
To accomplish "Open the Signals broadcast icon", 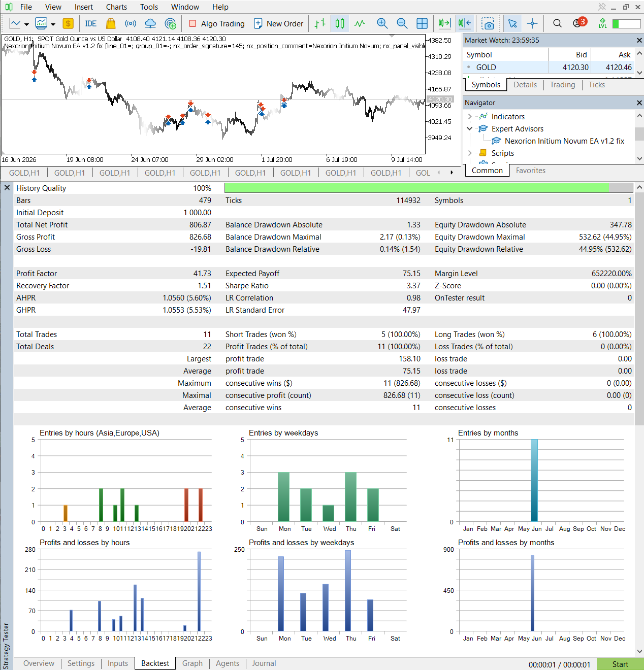I will click(x=131, y=23).
